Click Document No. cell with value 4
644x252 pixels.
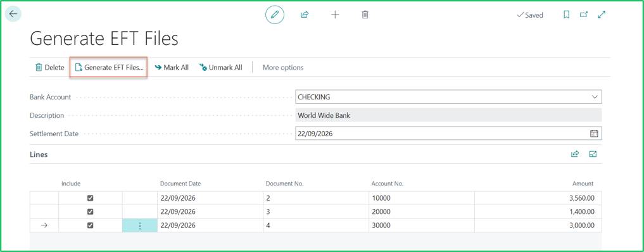[x=316, y=225]
